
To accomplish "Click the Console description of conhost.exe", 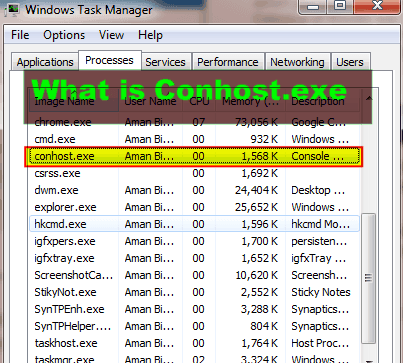I will [x=317, y=156].
